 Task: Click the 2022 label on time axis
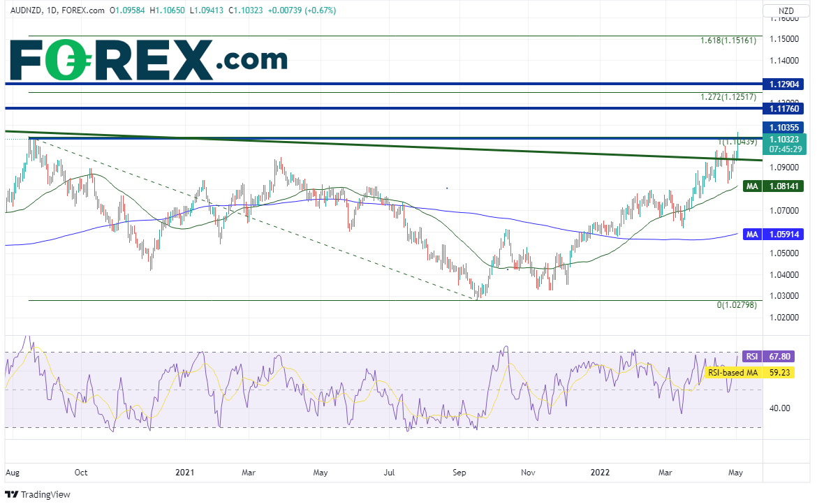599,473
